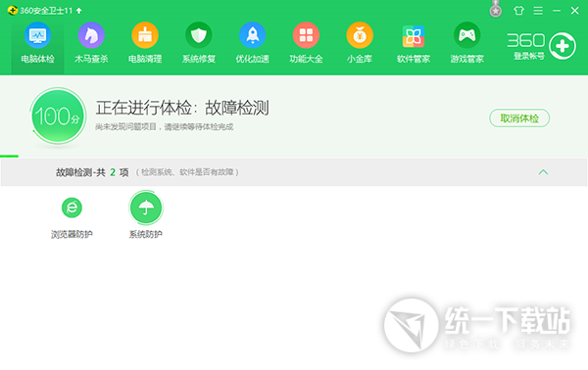Open 电脑清理 computer cleanup

(145, 43)
